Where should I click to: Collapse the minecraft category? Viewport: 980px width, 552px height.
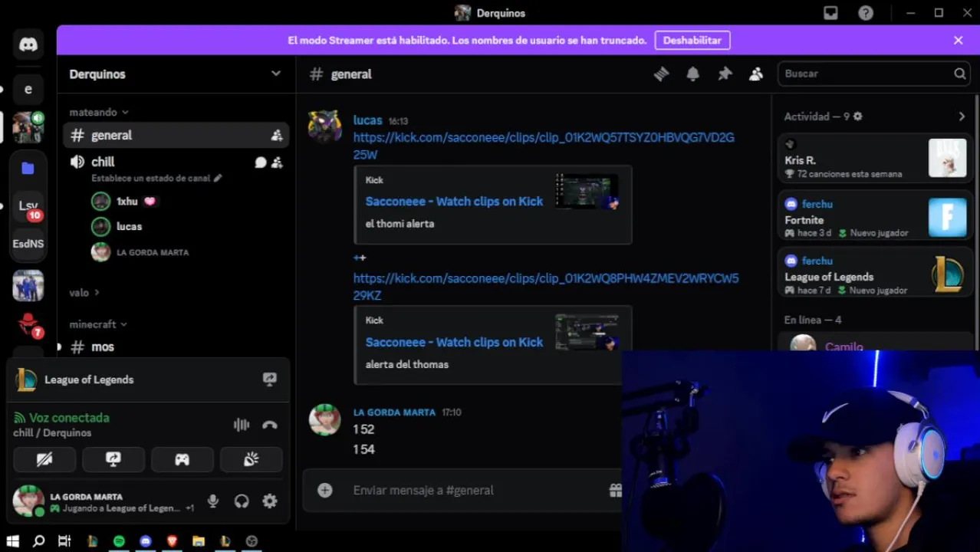(x=98, y=324)
